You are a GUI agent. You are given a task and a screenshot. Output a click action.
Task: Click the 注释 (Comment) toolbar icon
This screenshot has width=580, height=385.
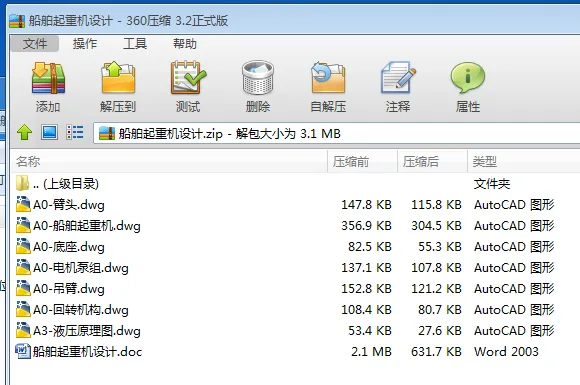[x=398, y=77]
